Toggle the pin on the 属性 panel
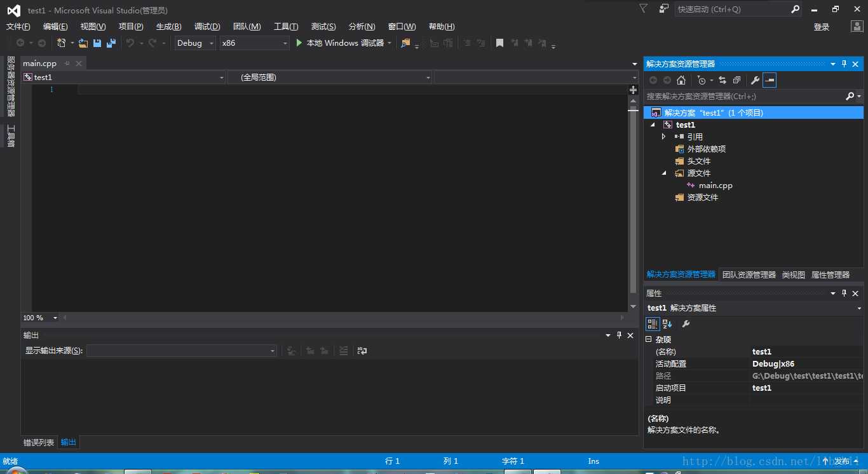This screenshot has width=868, height=474. [x=844, y=293]
